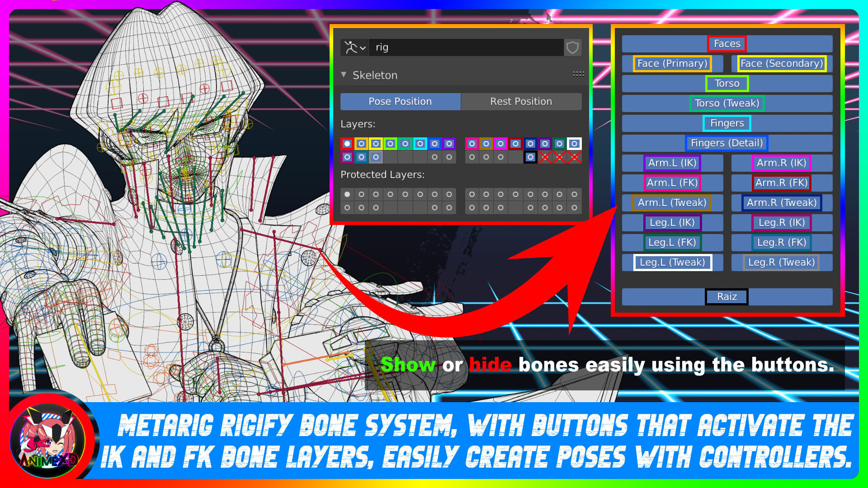Toggle the Fingers (Detail) layer button
The height and width of the screenshot is (488, 868).
[726, 143]
